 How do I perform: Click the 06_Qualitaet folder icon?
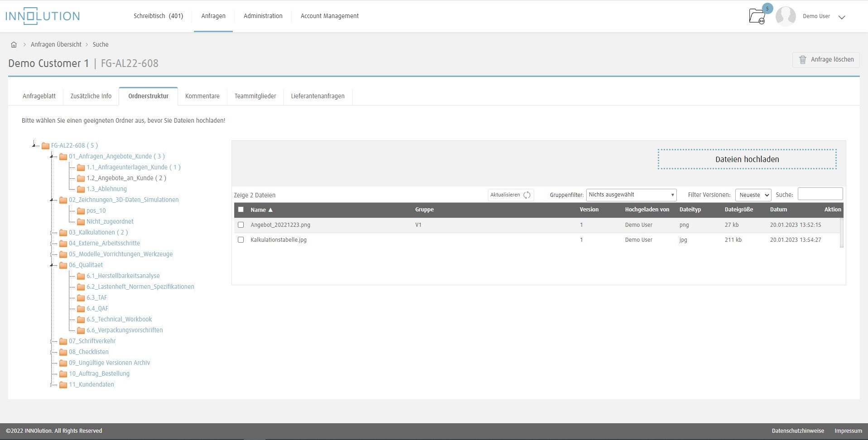63,265
